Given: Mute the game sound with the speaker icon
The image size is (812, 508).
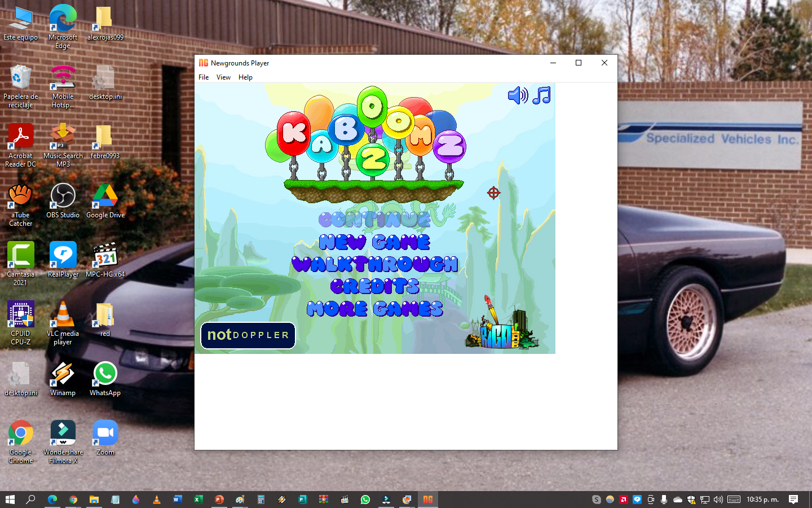Looking at the screenshot, I should click(x=518, y=95).
